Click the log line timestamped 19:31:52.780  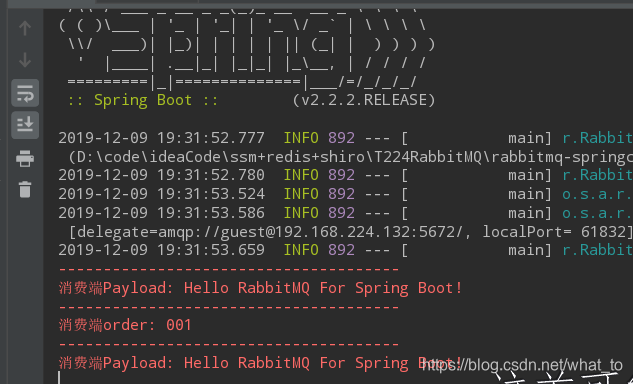(x=346, y=175)
